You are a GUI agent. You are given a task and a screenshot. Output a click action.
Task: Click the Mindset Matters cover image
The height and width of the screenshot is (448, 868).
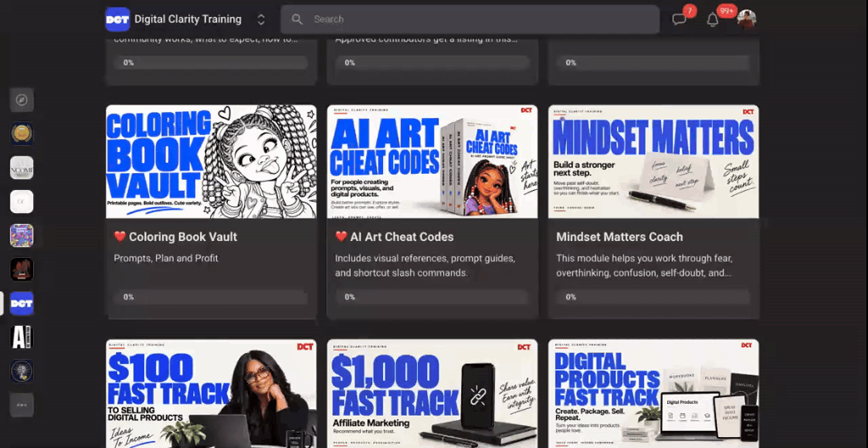654,161
